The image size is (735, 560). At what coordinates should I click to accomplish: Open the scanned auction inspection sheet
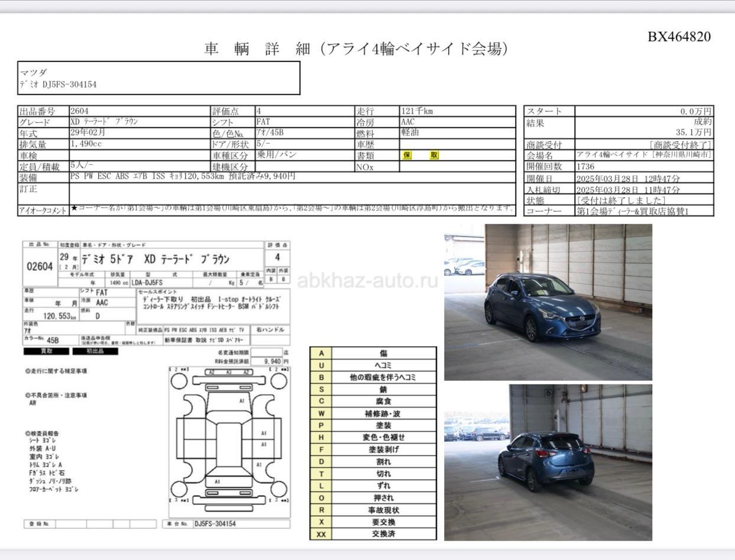pyautogui.click(x=157, y=385)
